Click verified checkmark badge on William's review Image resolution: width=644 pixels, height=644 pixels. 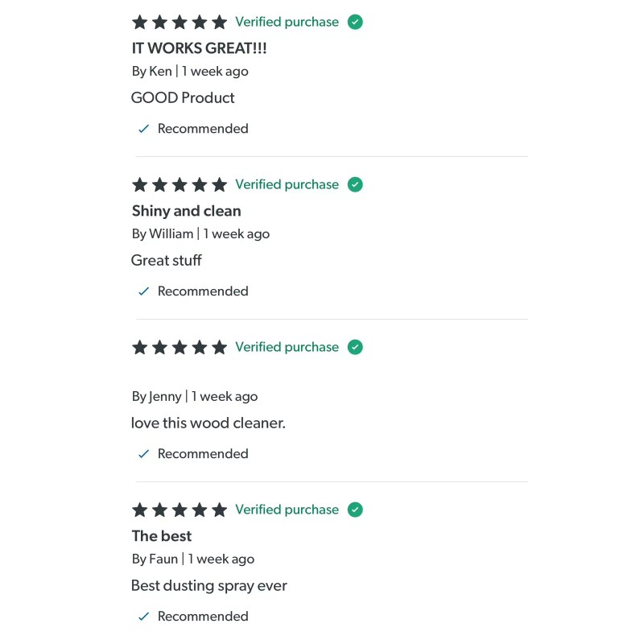tap(355, 184)
